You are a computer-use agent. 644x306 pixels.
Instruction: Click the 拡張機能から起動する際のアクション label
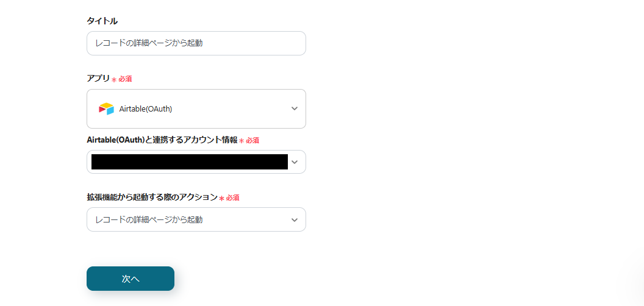click(152, 197)
